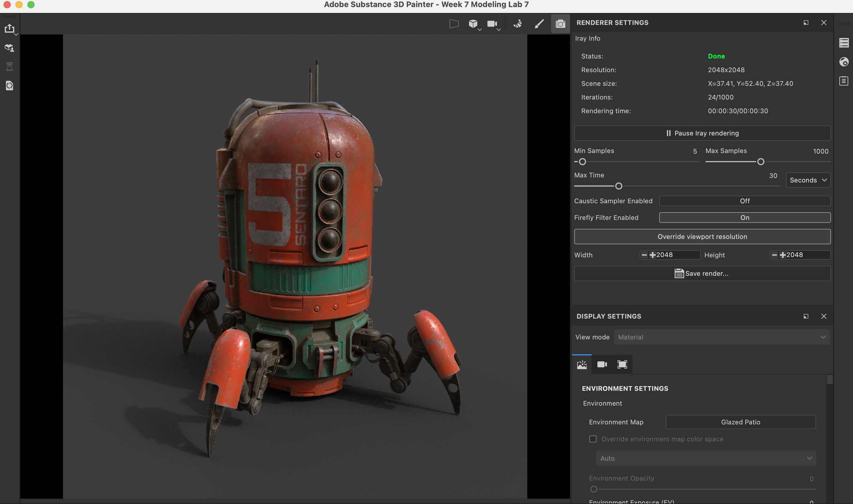Switch to the camera tab in Display Settings
Screen dimensions: 853x504
click(602, 364)
